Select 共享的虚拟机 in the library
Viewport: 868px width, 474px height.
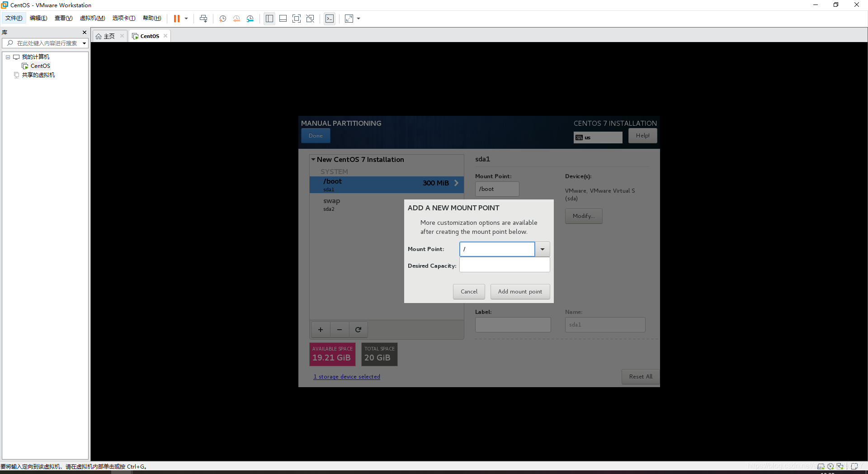pyautogui.click(x=38, y=75)
